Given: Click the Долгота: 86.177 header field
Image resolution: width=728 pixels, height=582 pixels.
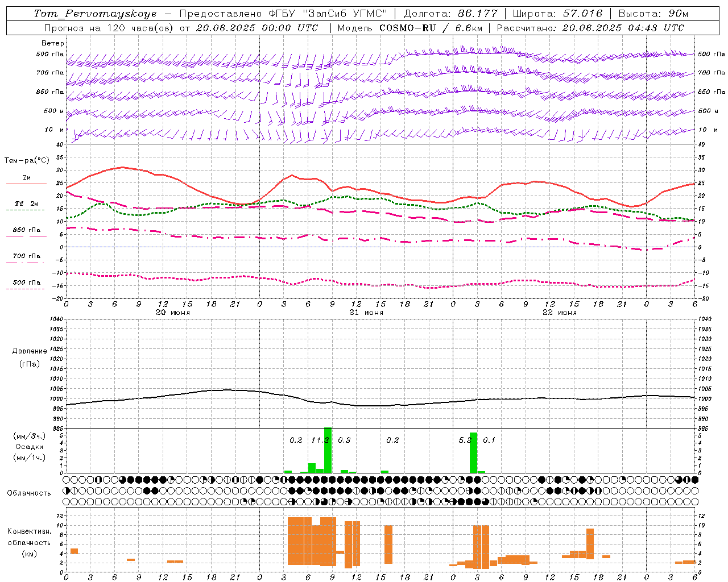Looking at the screenshot, I should pos(450,14).
